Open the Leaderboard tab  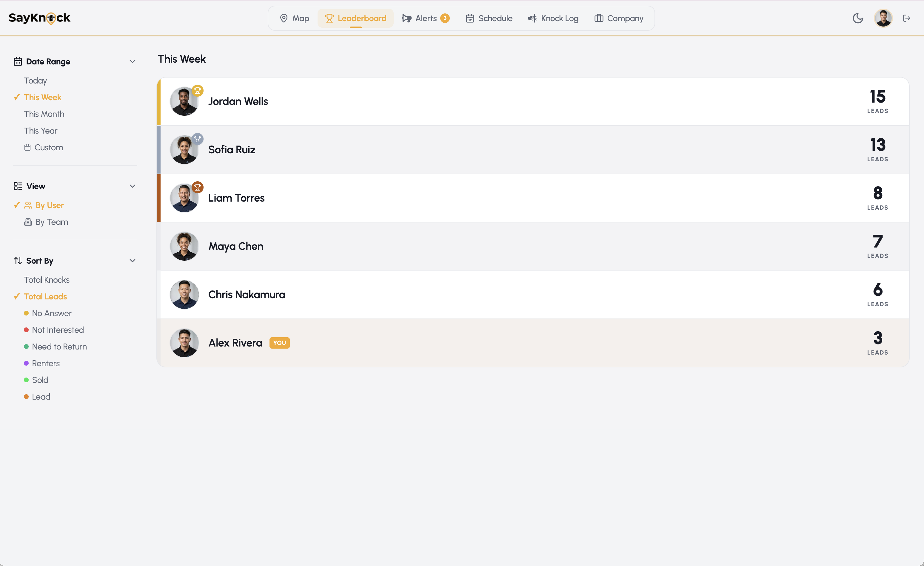click(355, 18)
